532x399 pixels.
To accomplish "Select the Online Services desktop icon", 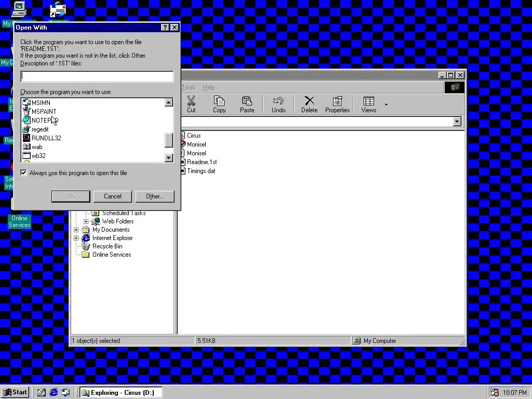I will click(20, 221).
